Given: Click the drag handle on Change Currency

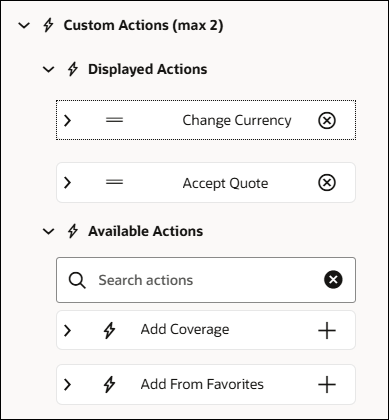Looking at the screenshot, I should click(x=114, y=120).
